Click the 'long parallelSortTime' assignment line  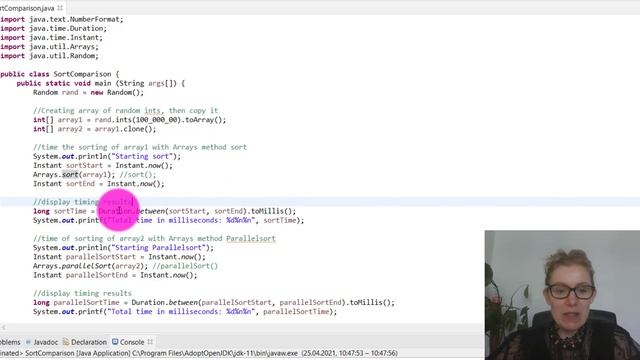214,302
